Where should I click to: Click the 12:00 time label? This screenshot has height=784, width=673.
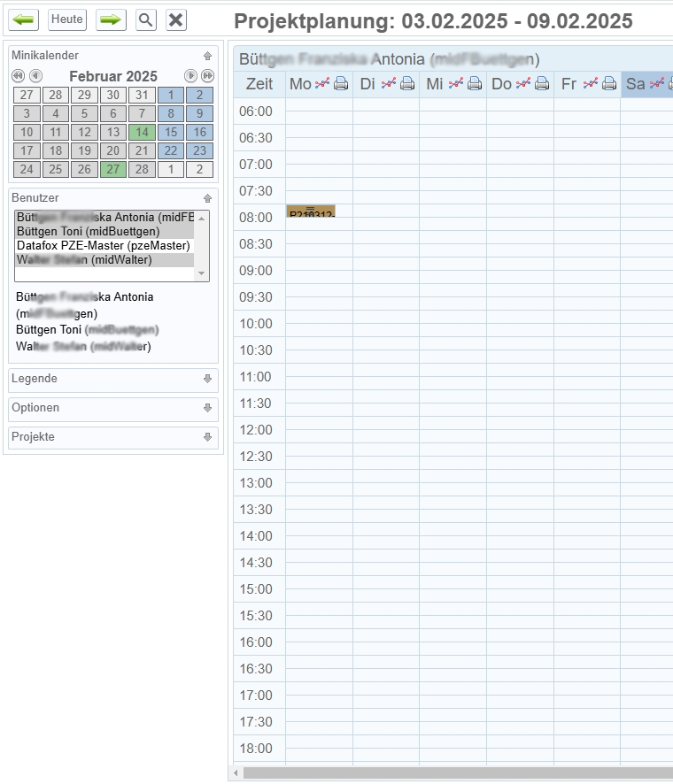[256, 430]
